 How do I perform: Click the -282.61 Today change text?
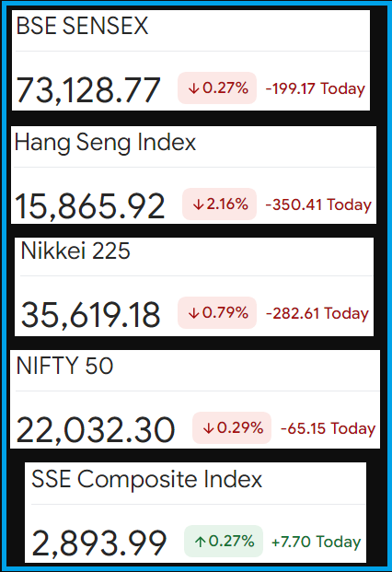pyautogui.click(x=317, y=313)
